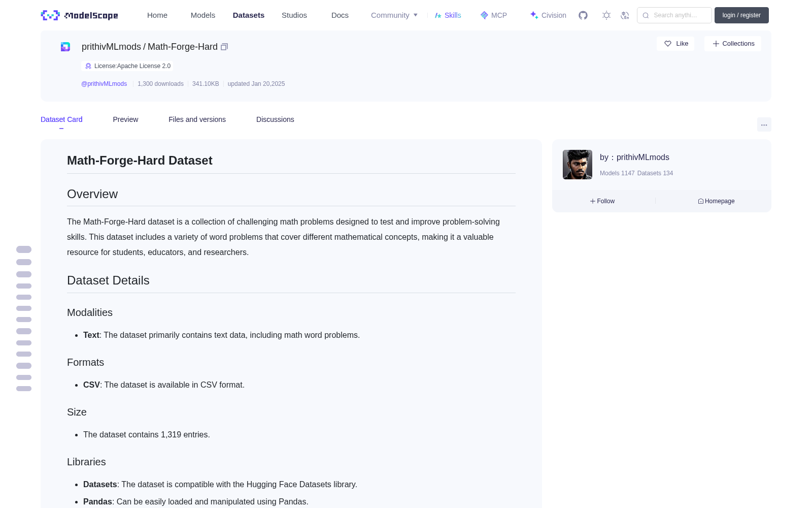Expand the Community dropdown menu

[x=394, y=15]
